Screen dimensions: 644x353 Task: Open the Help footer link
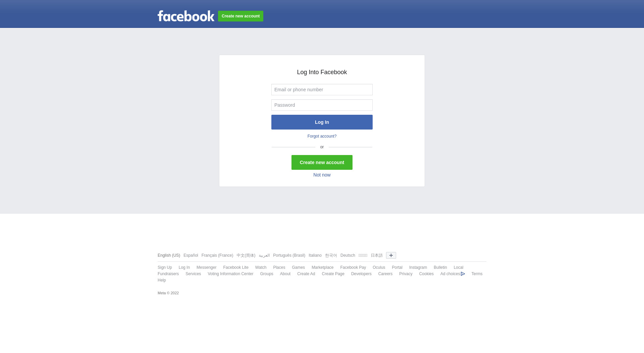click(x=162, y=280)
